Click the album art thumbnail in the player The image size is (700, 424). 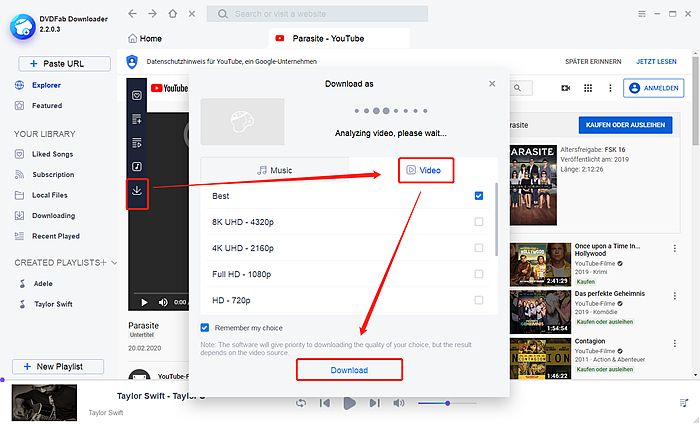[x=44, y=403]
